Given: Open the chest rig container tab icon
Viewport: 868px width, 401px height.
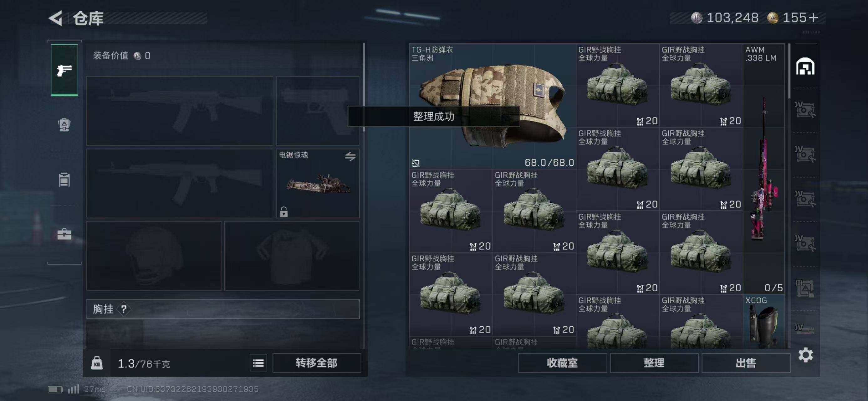Looking at the screenshot, I should click(x=64, y=180).
